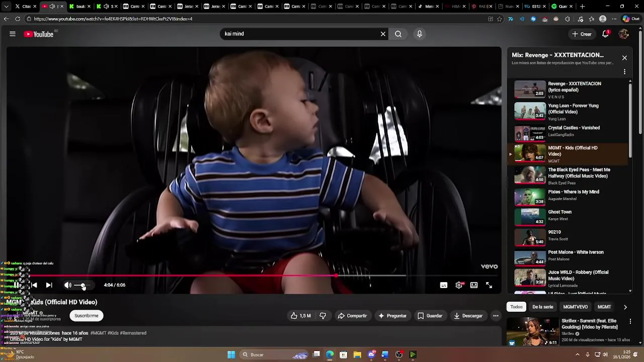Go to the YouTube home logo
The height and width of the screenshot is (362, 644).
click(39, 34)
